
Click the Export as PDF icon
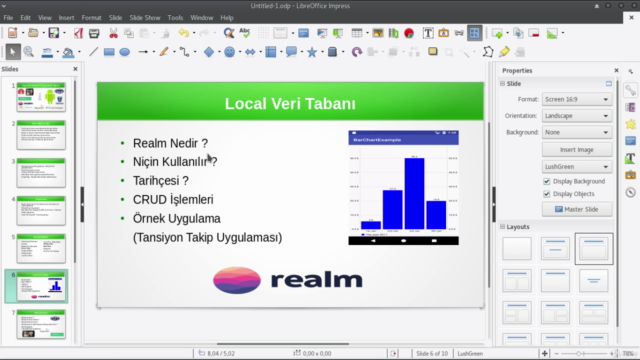(78, 33)
